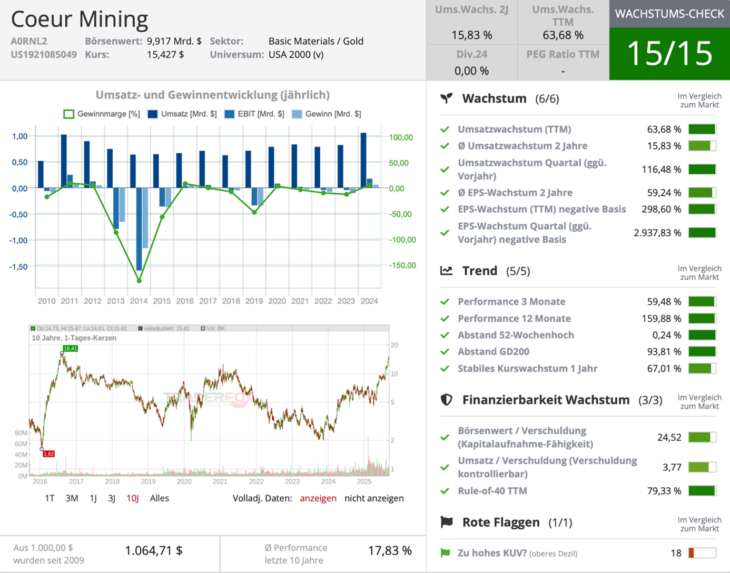Click the green 15/15 Wachstums-Check score
730x573 pixels.
[x=669, y=54]
